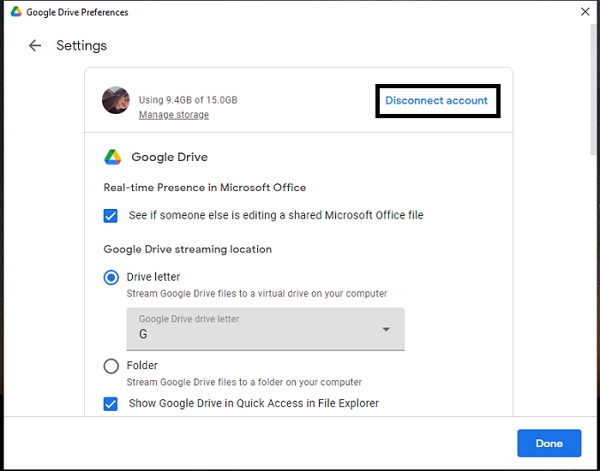Choose the Folder streaming option
Screen dimensions: 600x471
[x=111, y=366]
